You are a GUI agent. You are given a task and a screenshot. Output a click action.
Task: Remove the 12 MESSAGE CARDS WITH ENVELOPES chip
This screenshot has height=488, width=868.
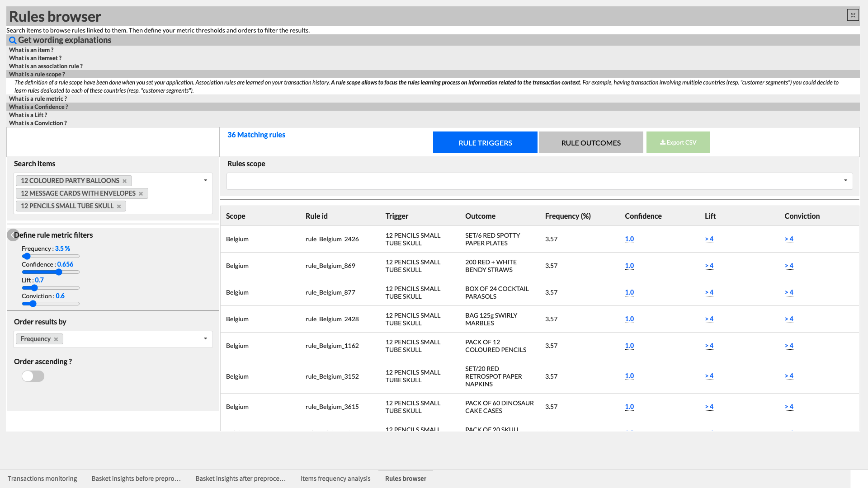click(x=142, y=193)
